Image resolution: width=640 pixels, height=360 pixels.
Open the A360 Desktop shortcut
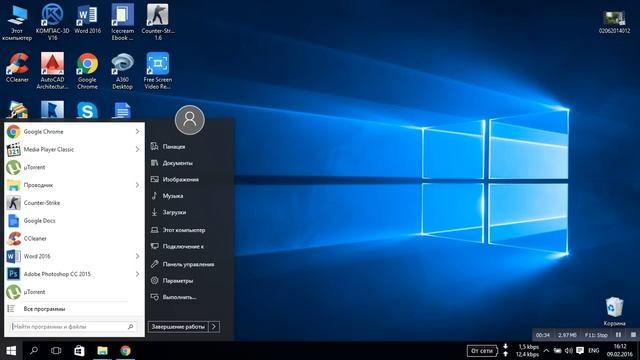coord(122,70)
